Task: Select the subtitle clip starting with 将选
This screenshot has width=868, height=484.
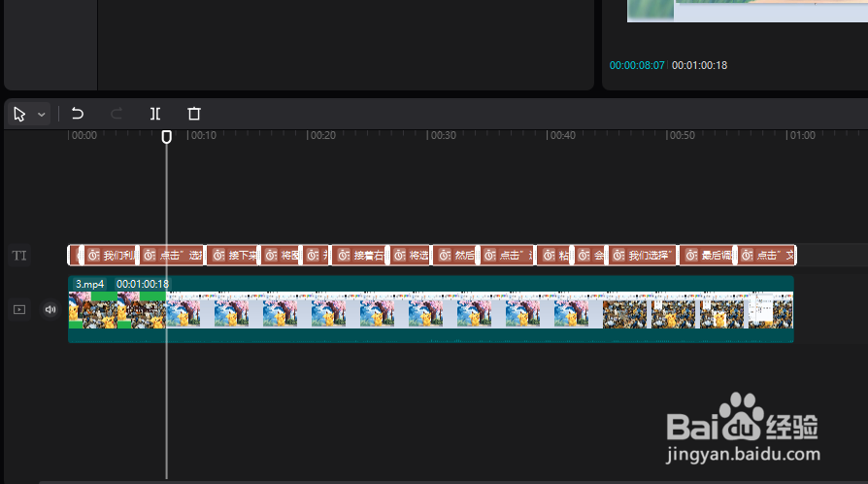Action: [410, 255]
